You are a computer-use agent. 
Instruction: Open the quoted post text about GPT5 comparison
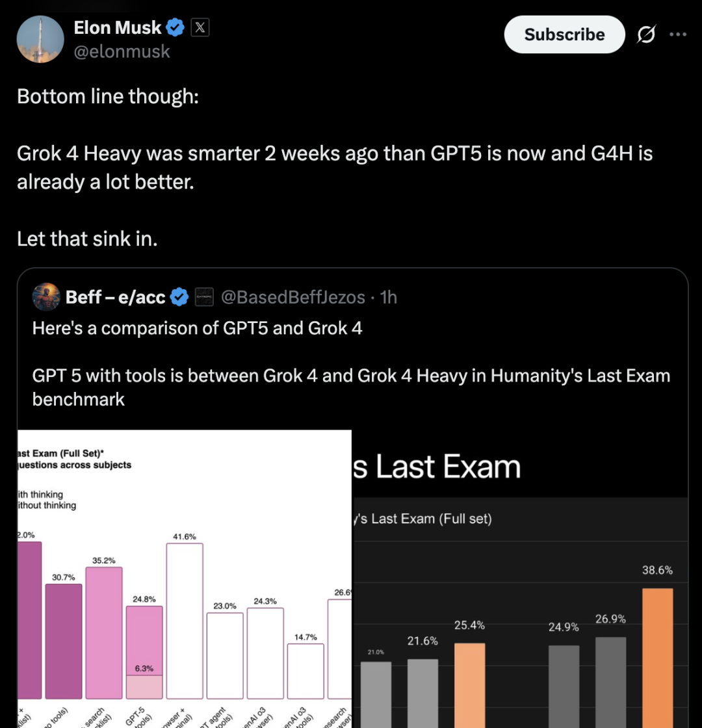click(x=351, y=363)
